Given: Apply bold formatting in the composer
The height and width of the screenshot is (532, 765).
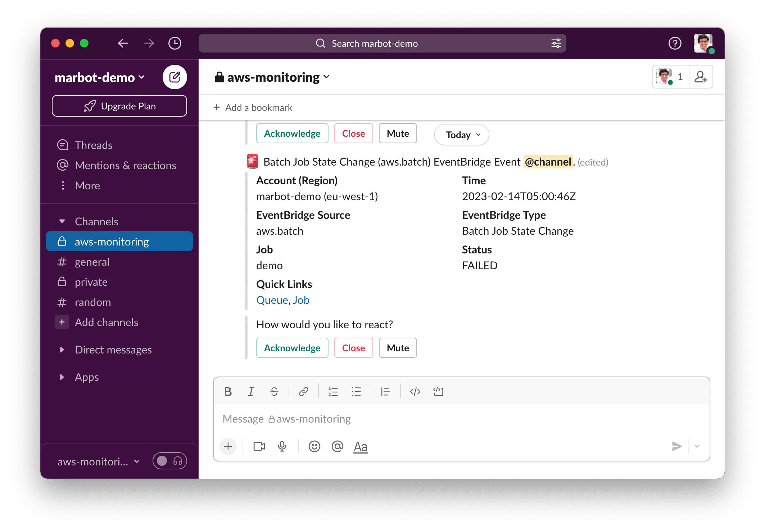Looking at the screenshot, I should (228, 392).
